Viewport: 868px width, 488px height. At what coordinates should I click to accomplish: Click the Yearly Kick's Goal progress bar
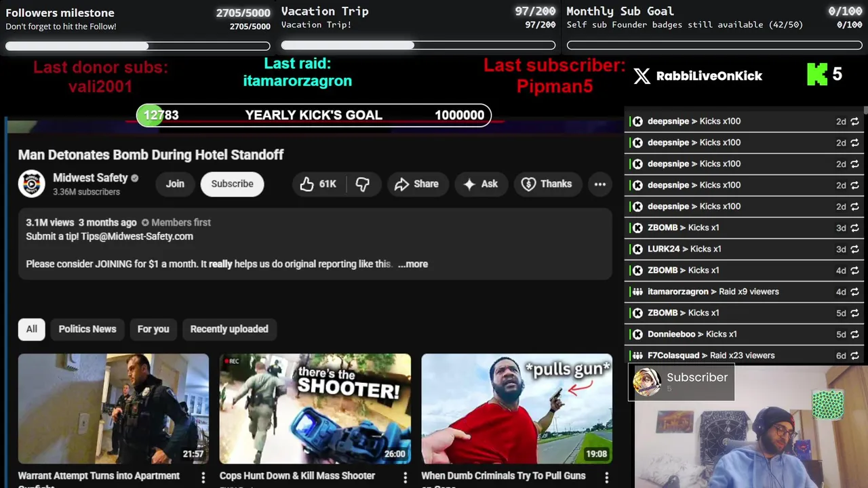click(314, 115)
